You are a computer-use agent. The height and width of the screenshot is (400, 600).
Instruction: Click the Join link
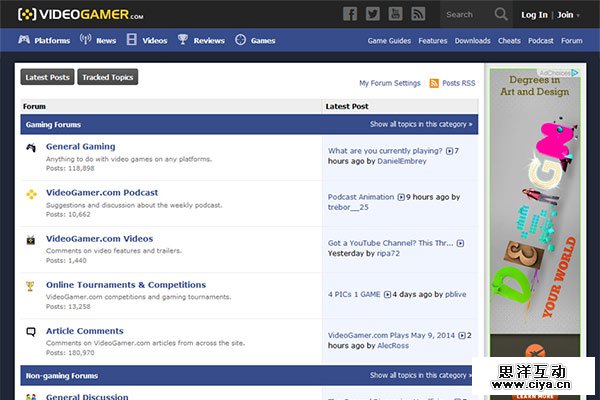pyautogui.click(x=565, y=15)
